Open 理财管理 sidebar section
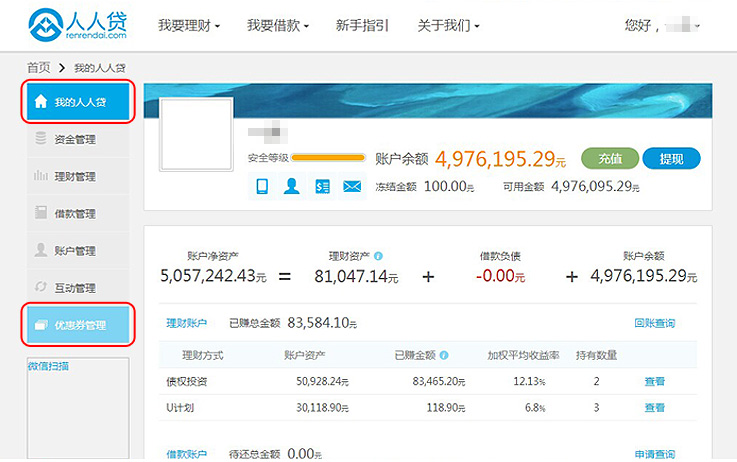The width and height of the screenshot is (737, 462). pos(78,176)
